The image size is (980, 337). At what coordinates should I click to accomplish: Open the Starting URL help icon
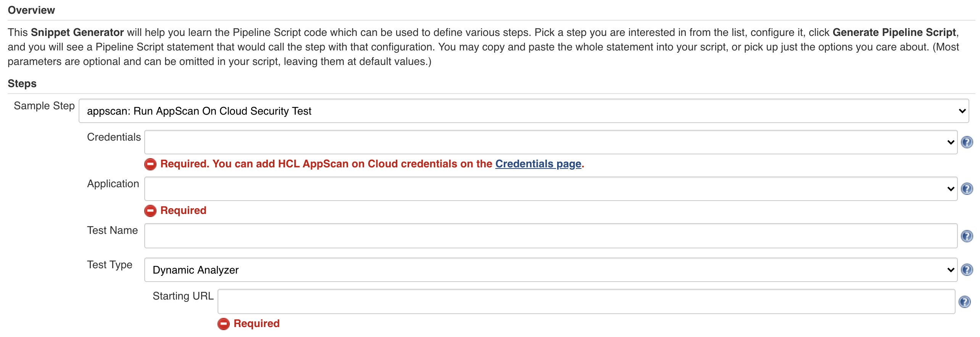pos(964,302)
